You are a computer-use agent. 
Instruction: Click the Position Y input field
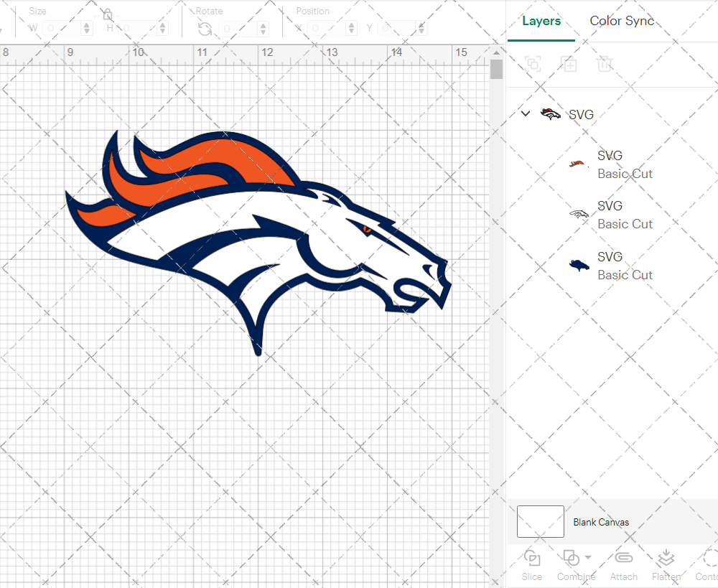pyautogui.click(x=398, y=29)
